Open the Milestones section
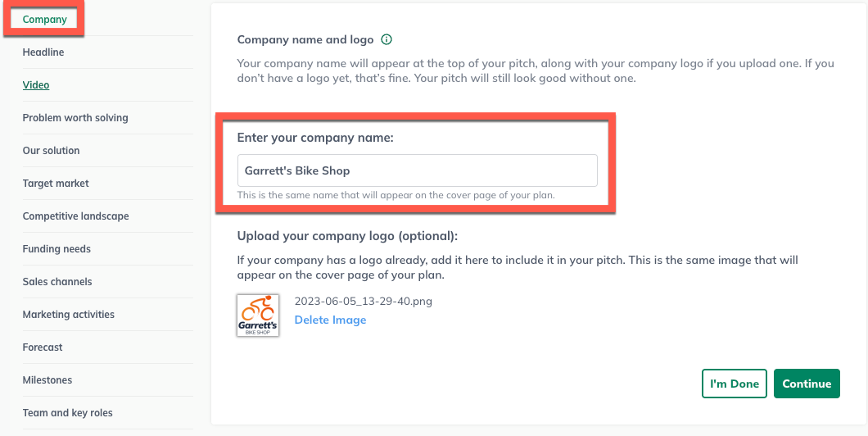Image resolution: width=868 pixels, height=436 pixels. (x=47, y=380)
